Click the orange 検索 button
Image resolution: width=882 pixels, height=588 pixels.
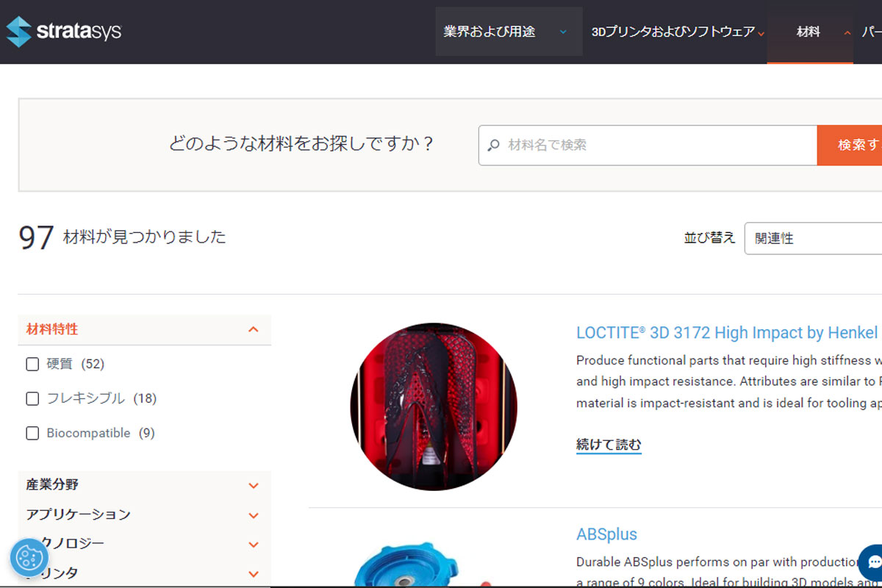(x=850, y=145)
